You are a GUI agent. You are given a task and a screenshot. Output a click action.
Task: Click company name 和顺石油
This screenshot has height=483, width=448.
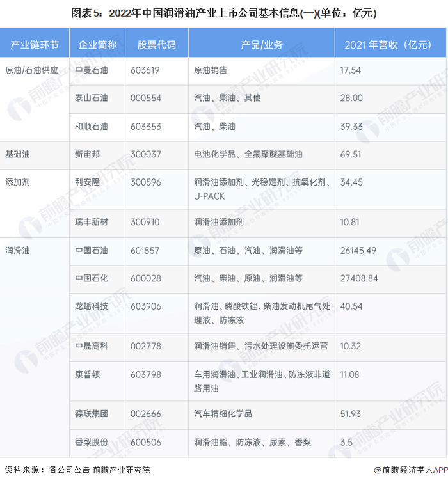92,126
